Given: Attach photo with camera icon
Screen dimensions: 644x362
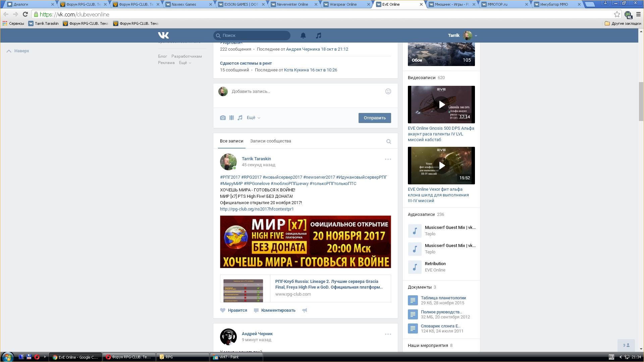Looking at the screenshot, I should [x=223, y=118].
